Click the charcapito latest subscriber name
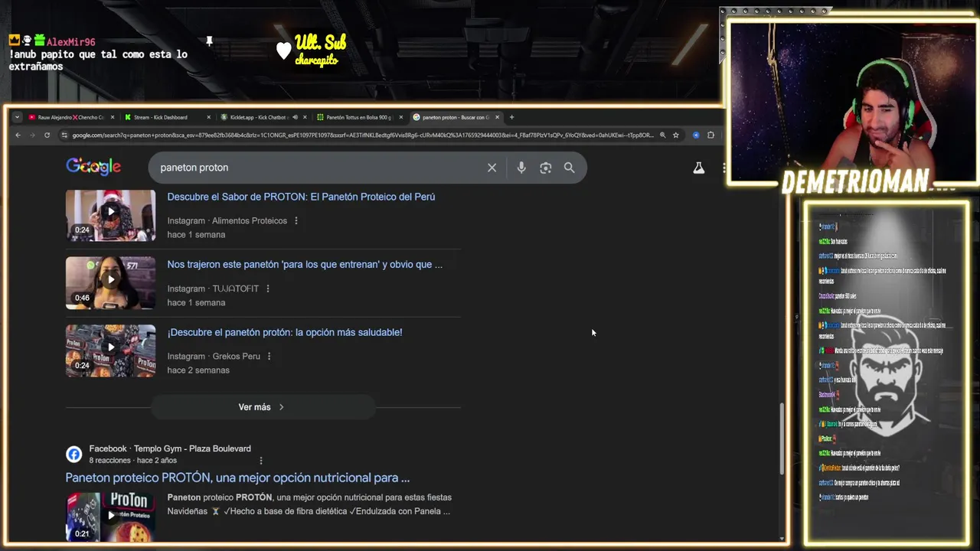The image size is (980, 551). (316, 60)
